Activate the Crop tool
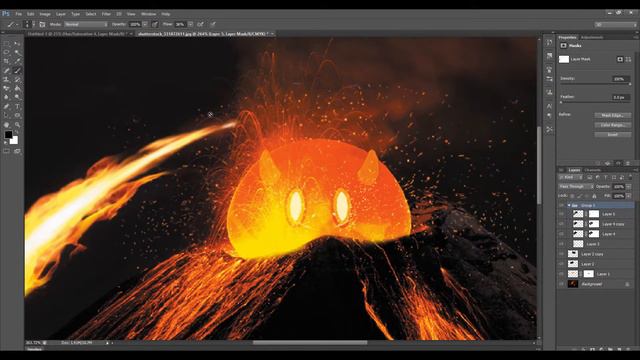The width and height of the screenshot is (640, 360). pos(7,61)
